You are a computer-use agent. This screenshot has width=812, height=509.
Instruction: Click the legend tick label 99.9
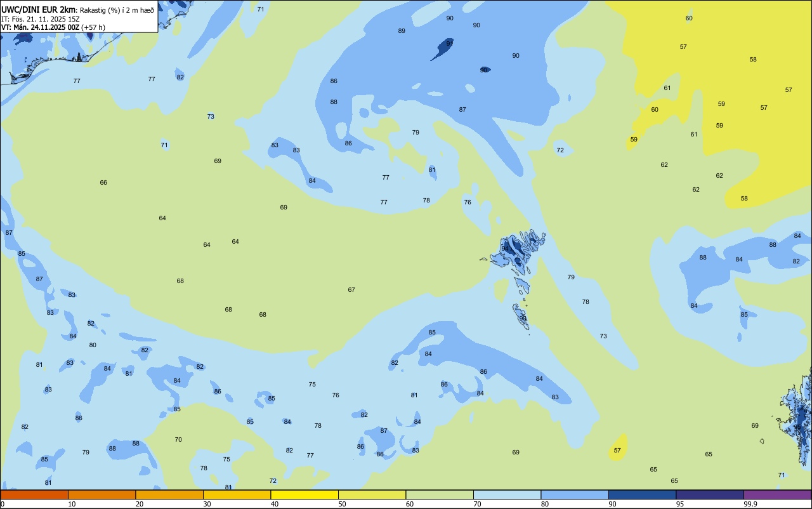pos(750,504)
